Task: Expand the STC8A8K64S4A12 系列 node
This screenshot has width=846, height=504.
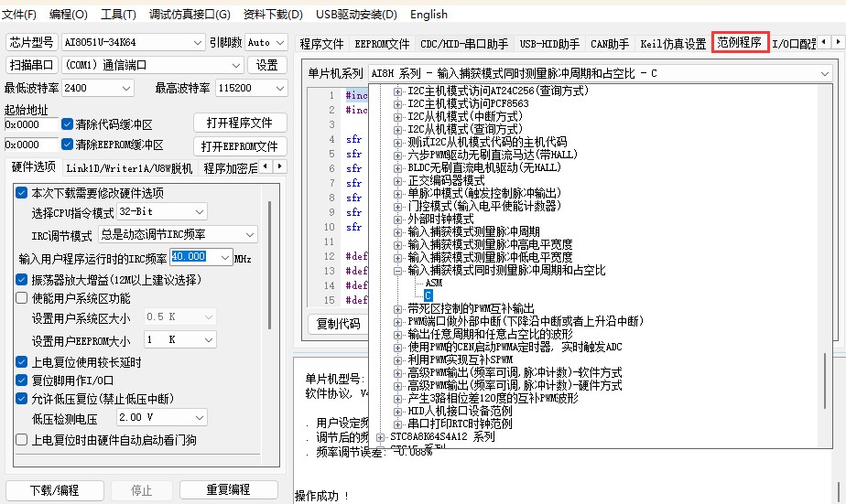Action: 380,437
